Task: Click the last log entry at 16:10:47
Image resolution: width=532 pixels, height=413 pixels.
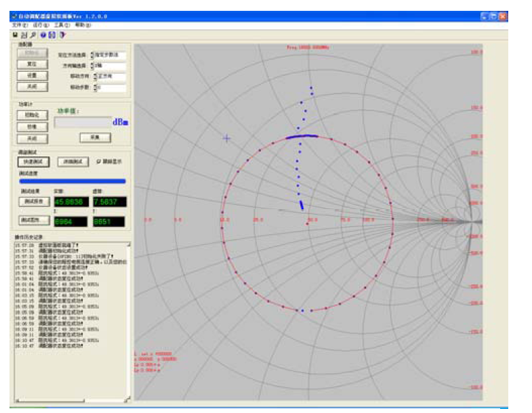Action: (x=49, y=345)
